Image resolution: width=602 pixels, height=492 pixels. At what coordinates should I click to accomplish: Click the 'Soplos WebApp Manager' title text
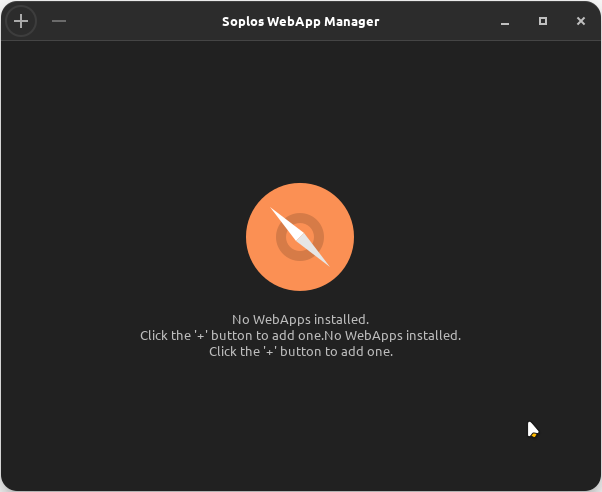[301, 22]
